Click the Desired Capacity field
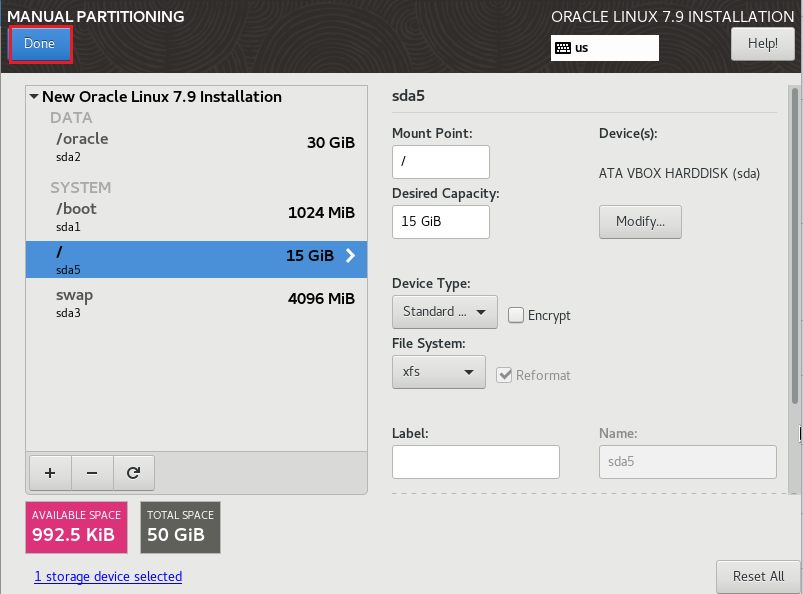Image resolution: width=803 pixels, height=594 pixels. pos(440,222)
